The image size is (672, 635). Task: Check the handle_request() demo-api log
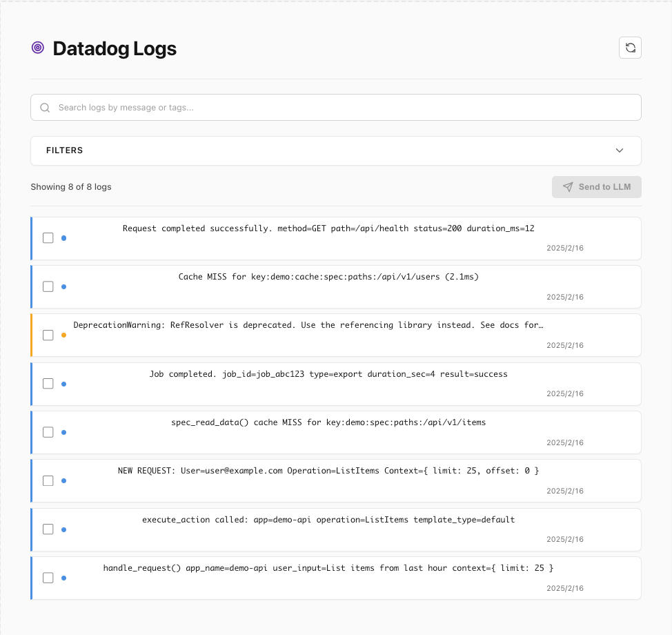point(48,578)
